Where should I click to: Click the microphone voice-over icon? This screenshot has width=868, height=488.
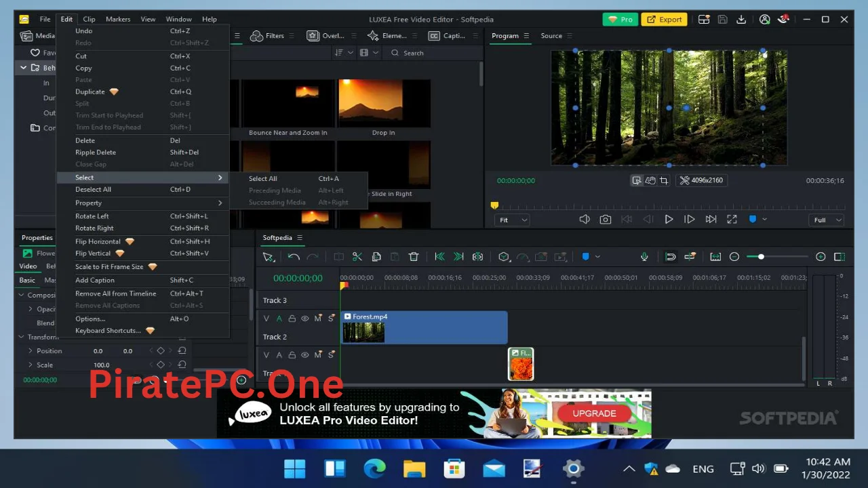tap(644, 257)
